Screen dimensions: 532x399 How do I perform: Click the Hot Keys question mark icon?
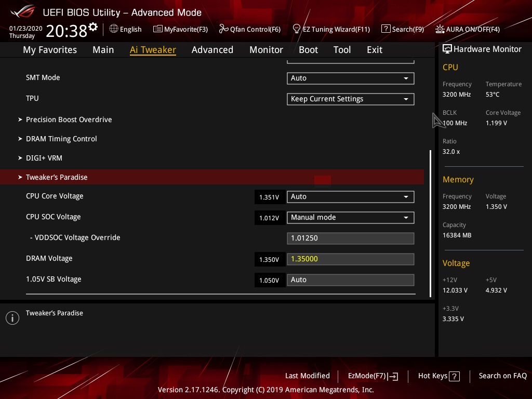tap(454, 376)
